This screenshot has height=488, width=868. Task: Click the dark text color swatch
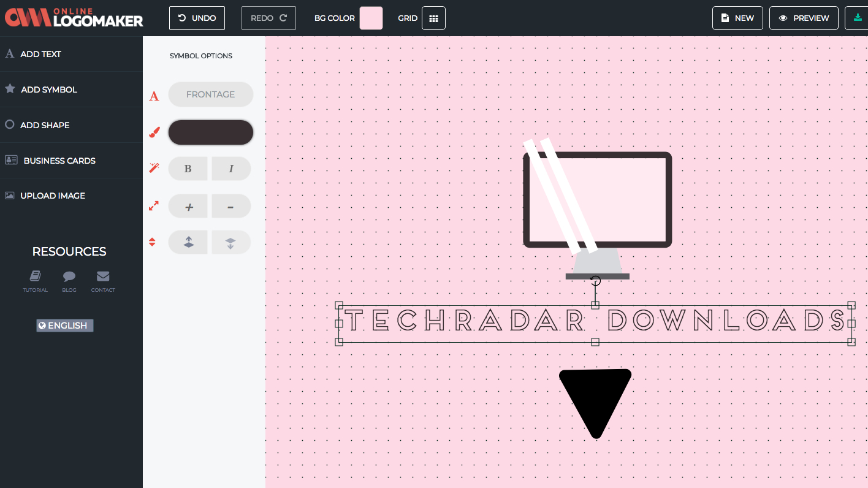[x=210, y=132]
